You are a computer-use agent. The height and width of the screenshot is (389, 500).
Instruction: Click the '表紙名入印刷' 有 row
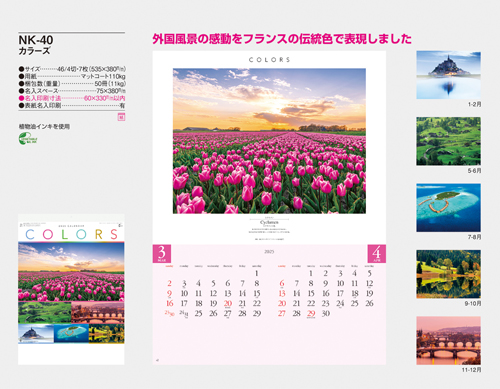[72, 106]
